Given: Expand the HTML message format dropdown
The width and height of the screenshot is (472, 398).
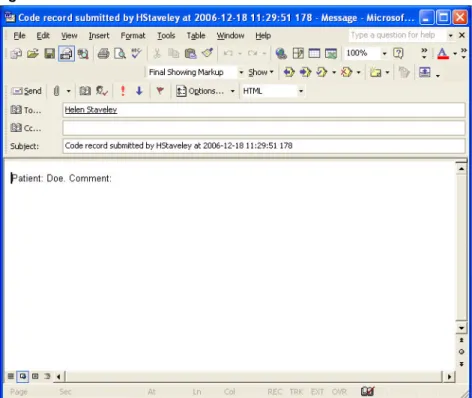Looking at the screenshot, I should 301,91.
